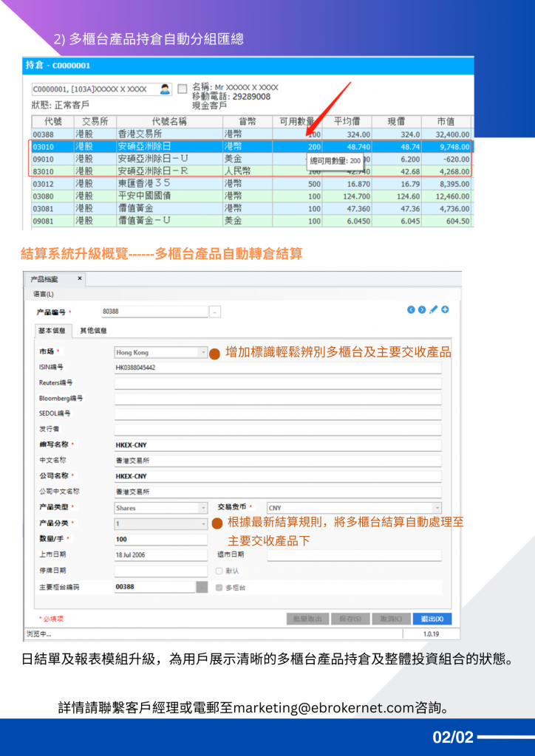The image size is (535, 756).
Task: Sort by the 平均價 column header
Action: pos(347,122)
